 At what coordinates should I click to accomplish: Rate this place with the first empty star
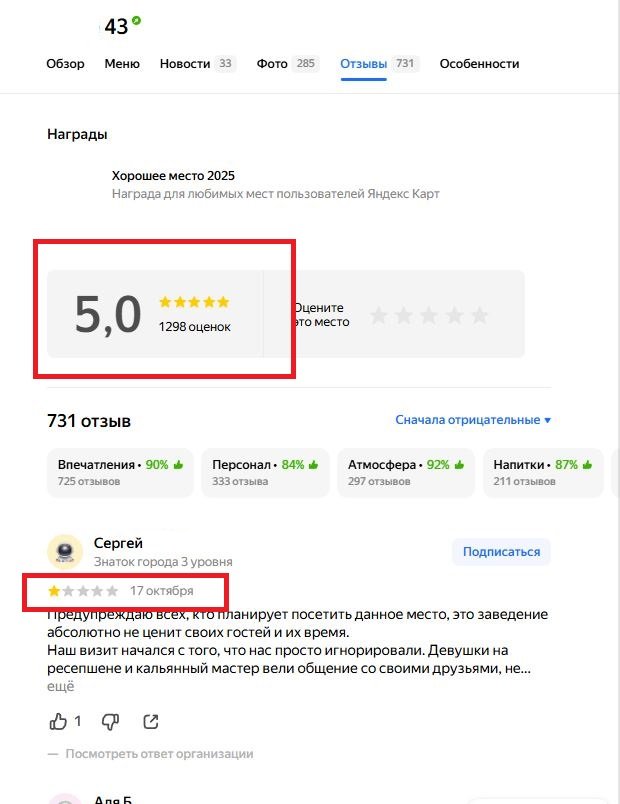tap(378, 315)
